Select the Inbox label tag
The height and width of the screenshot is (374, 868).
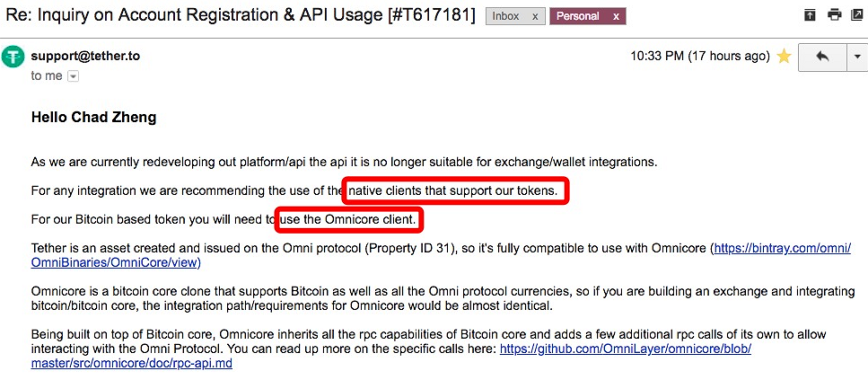[x=505, y=16]
